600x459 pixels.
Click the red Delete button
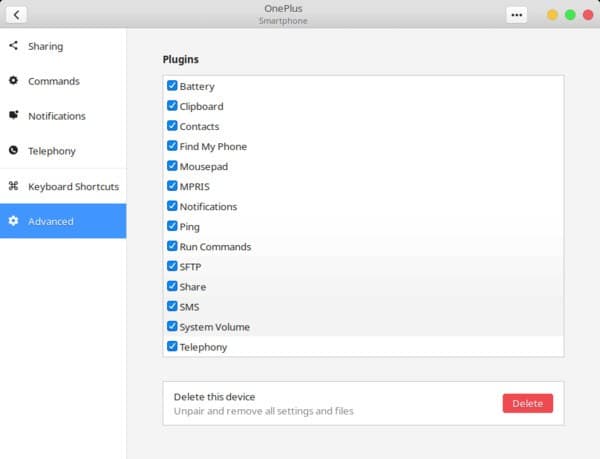click(528, 403)
